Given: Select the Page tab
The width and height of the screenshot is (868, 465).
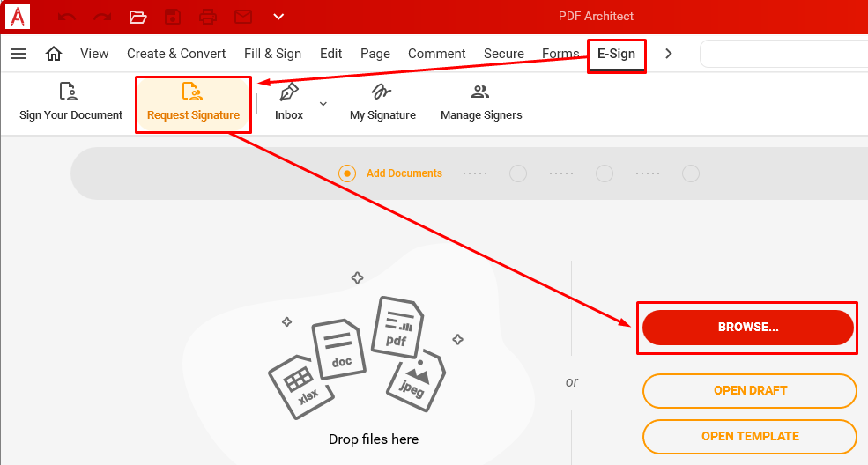Looking at the screenshot, I should [375, 54].
